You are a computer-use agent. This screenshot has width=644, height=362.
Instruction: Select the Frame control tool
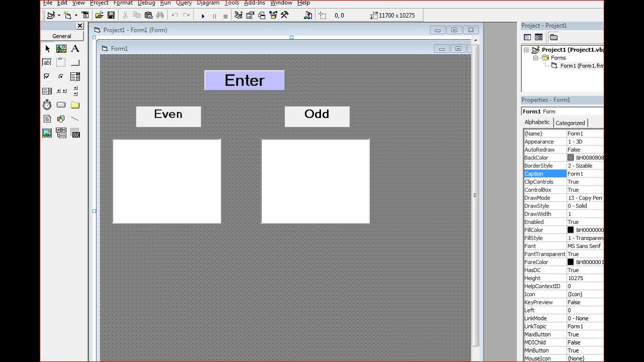pyautogui.click(x=61, y=63)
